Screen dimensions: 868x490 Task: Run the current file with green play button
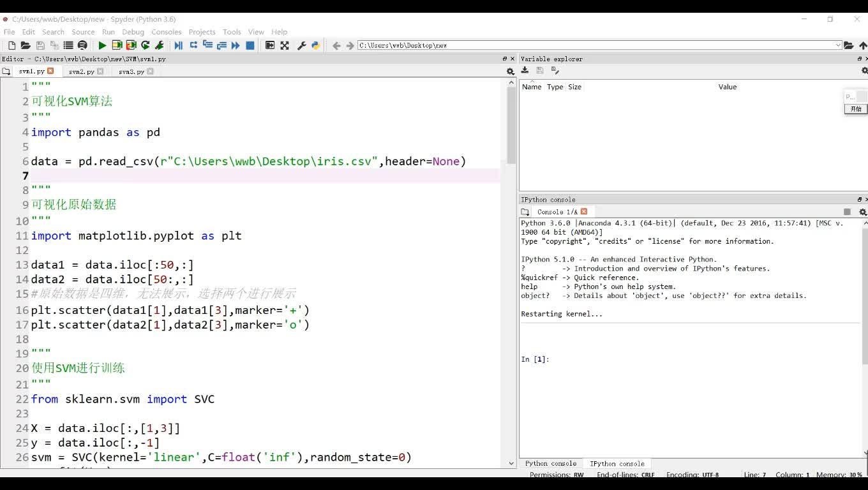tap(102, 45)
